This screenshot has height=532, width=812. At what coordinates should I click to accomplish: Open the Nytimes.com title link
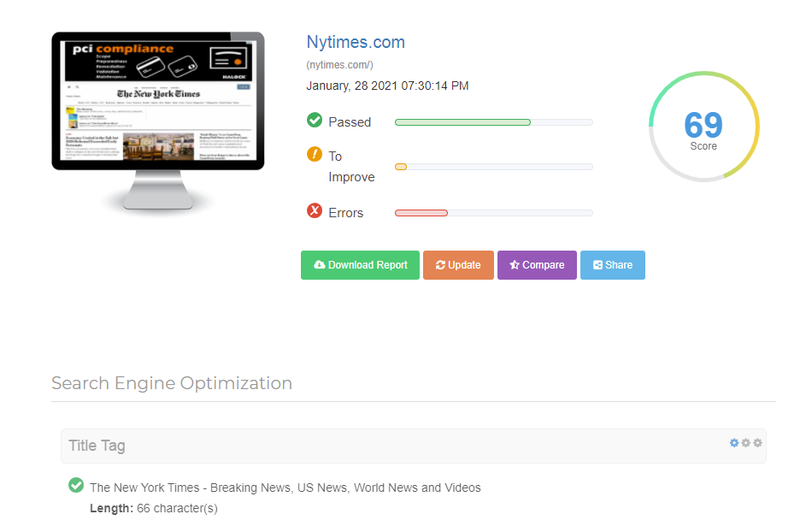coord(356,42)
